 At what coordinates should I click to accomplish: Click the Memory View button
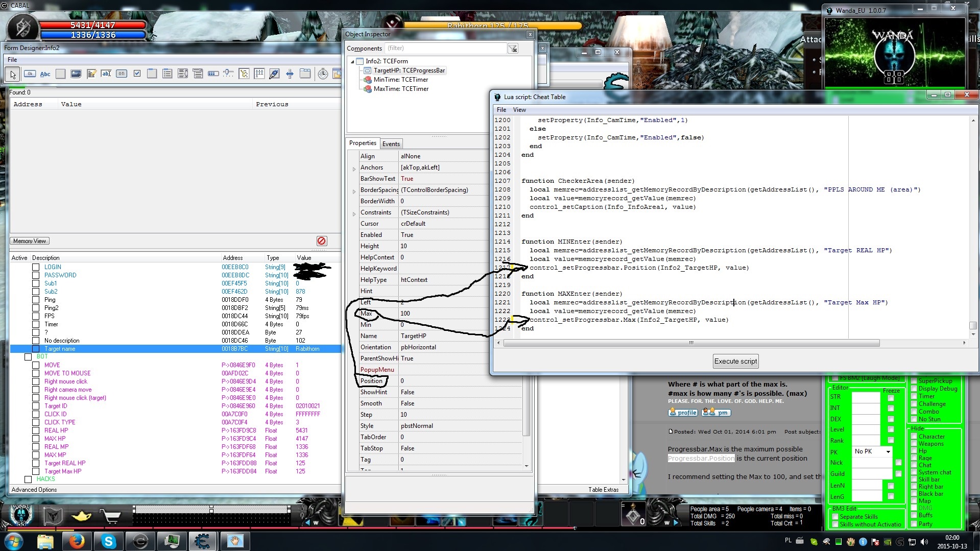[30, 241]
